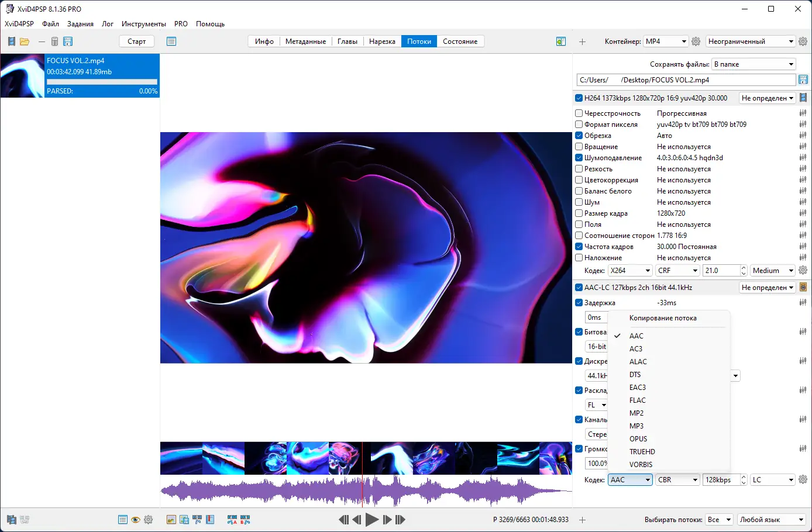The height and width of the screenshot is (532, 812).
Task: Switch to the Инфо tab
Action: click(x=264, y=42)
